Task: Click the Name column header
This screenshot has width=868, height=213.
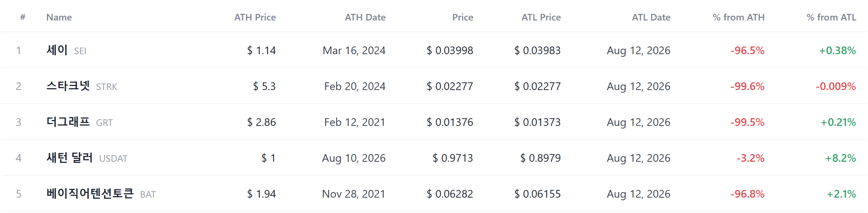Action: 59,17
